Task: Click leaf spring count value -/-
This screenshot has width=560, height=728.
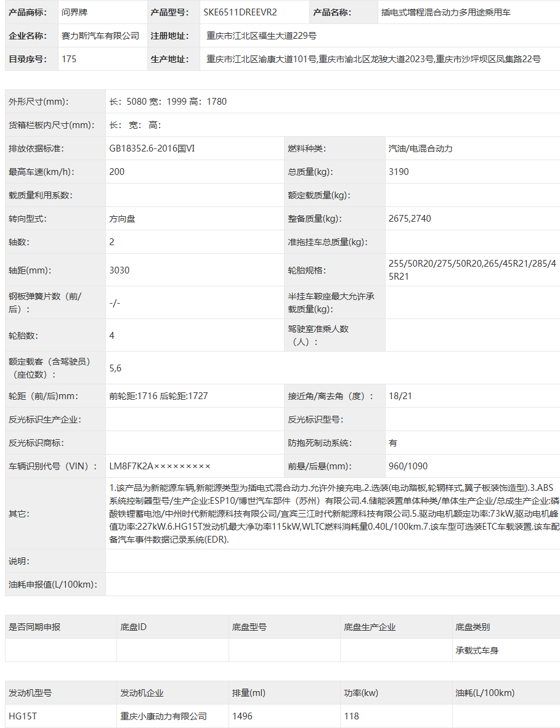Action: (114, 302)
